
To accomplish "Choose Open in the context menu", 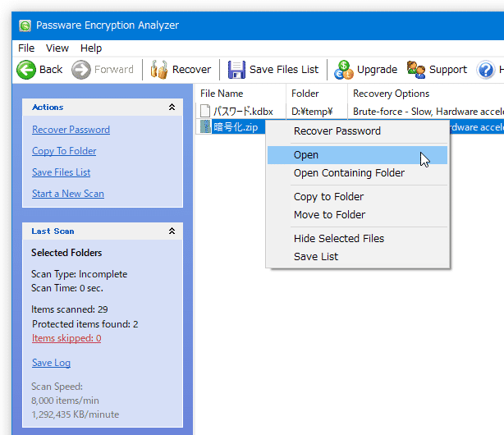I will tap(357, 155).
